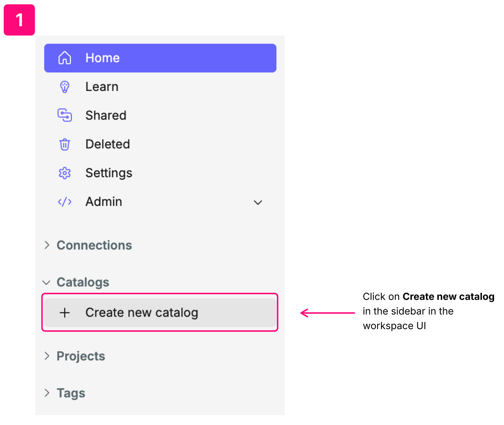Open the Deleted items label

(108, 144)
